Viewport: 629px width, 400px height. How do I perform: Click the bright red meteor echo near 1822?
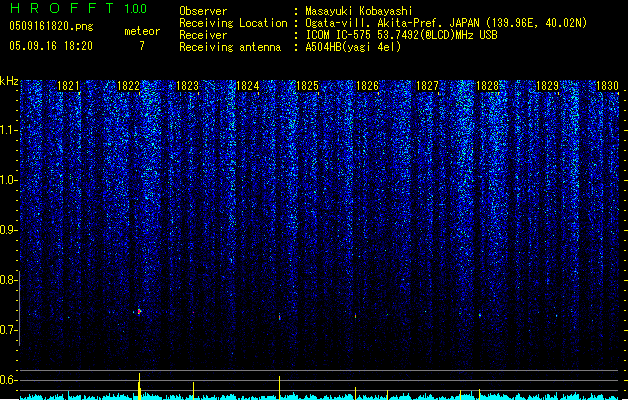click(x=139, y=311)
